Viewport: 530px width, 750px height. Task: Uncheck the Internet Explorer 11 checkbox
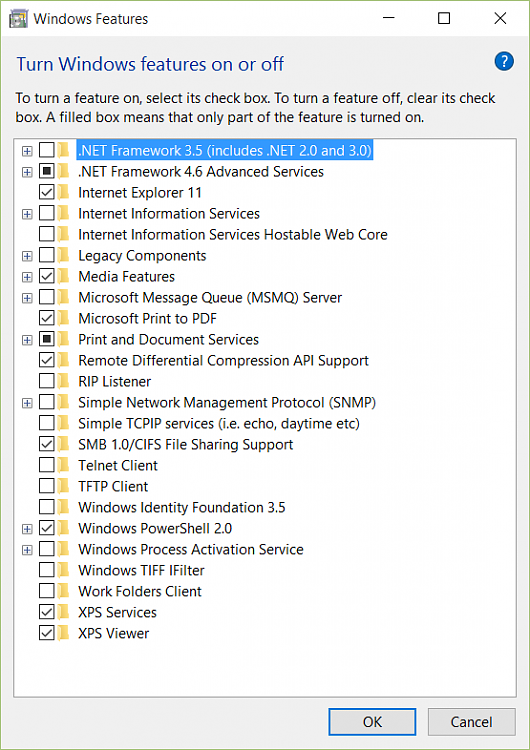[46, 192]
